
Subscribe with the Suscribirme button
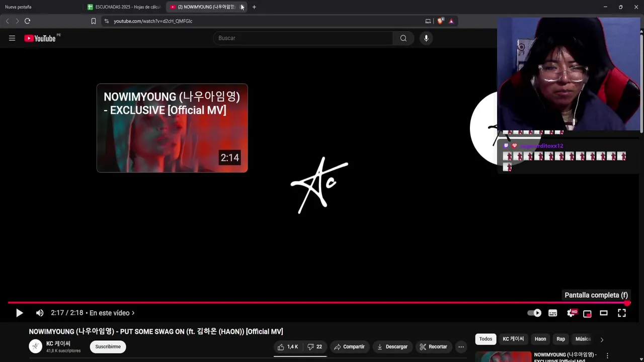108,347
